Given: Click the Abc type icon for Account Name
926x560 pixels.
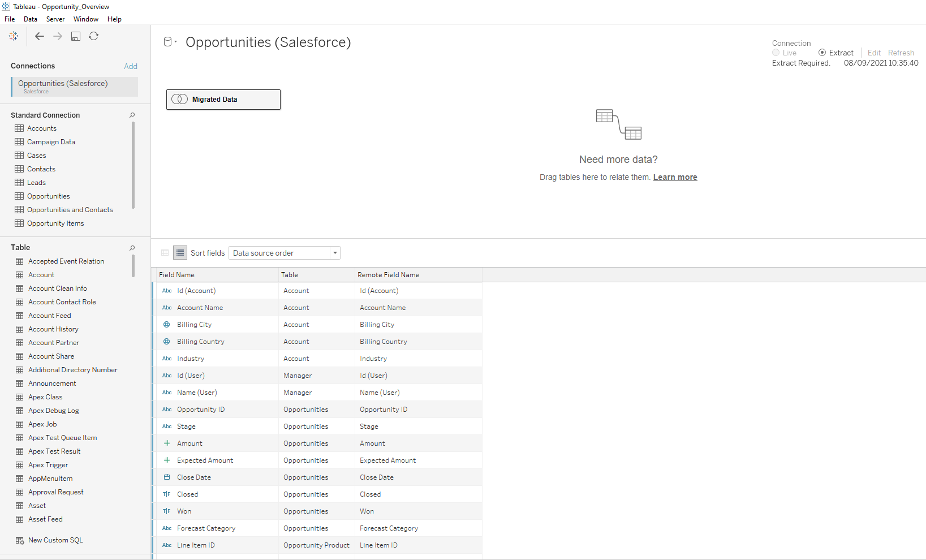Looking at the screenshot, I should [x=167, y=308].
